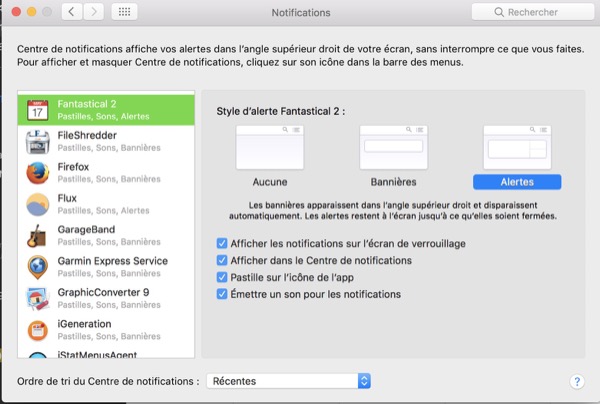The height and width of the screenshot is (404, 600).
Task: Open the notification sort order dropdown
Action: pos(290,381)
